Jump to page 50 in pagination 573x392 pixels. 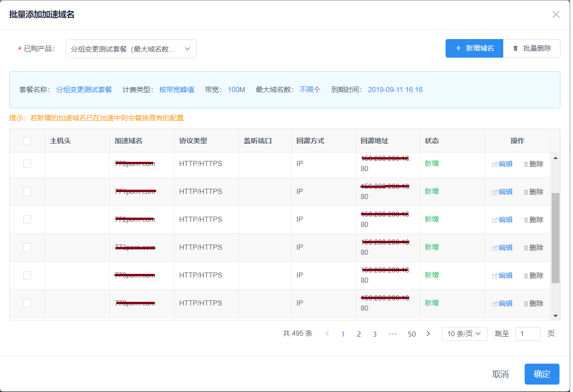coord(412,334)
